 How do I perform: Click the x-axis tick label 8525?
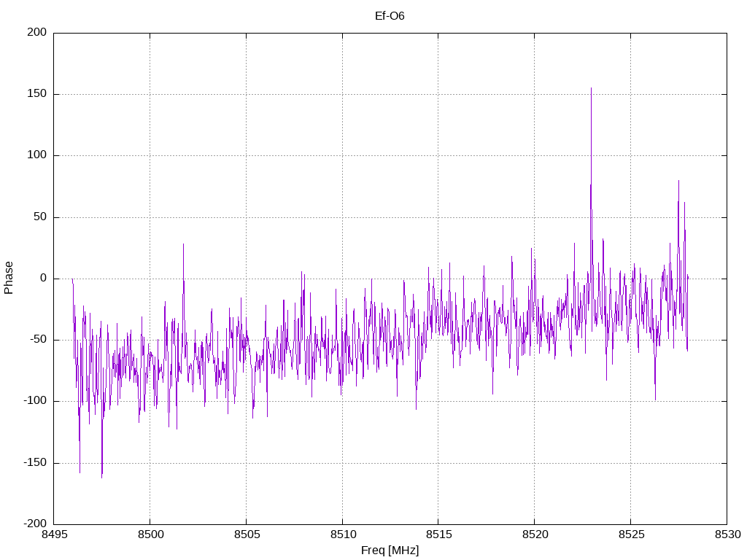point(631,534)
